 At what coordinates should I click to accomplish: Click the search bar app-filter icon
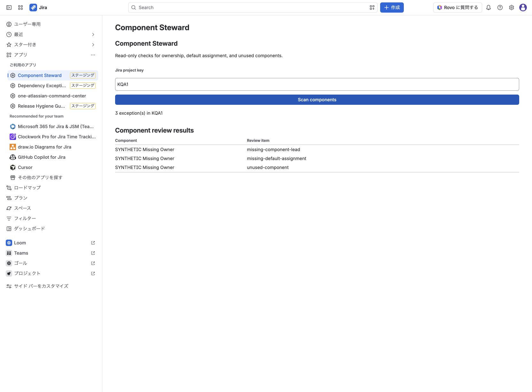click(x=372, y=7)
